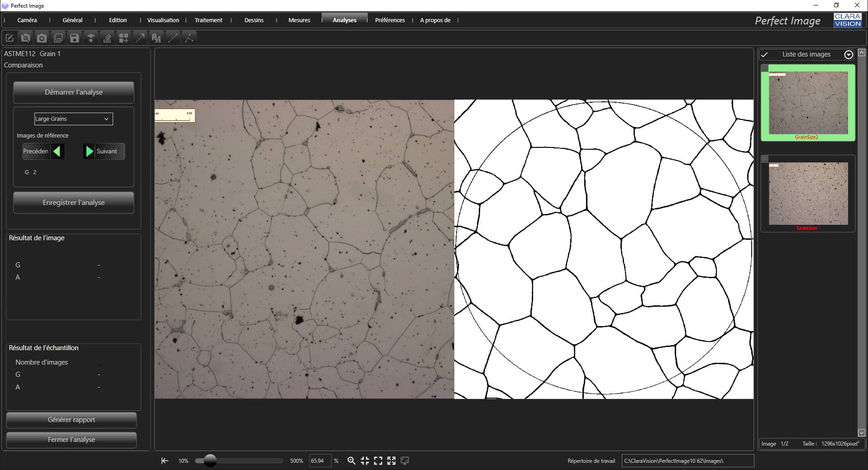Click the Clara Vision logo
Screen dimensions: 868x470
point(848,20)
